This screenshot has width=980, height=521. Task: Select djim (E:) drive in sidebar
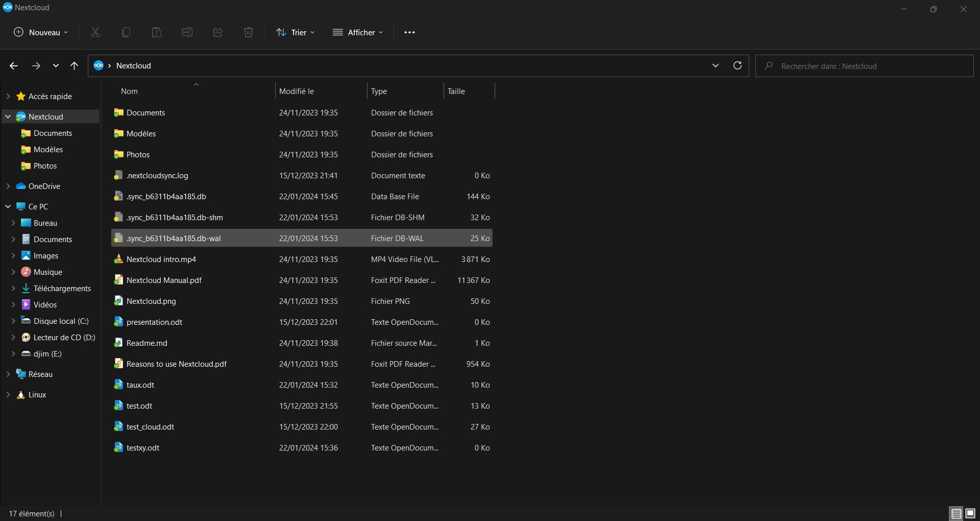47,353
